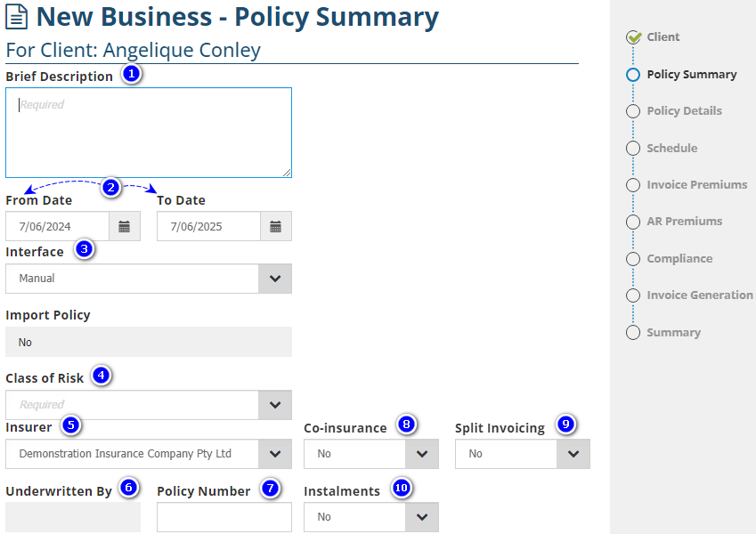The height and width of the screenshot is (534, 756).
Task: Expand the Split Invoicing dropdown
Action: [x=573, y=454]
